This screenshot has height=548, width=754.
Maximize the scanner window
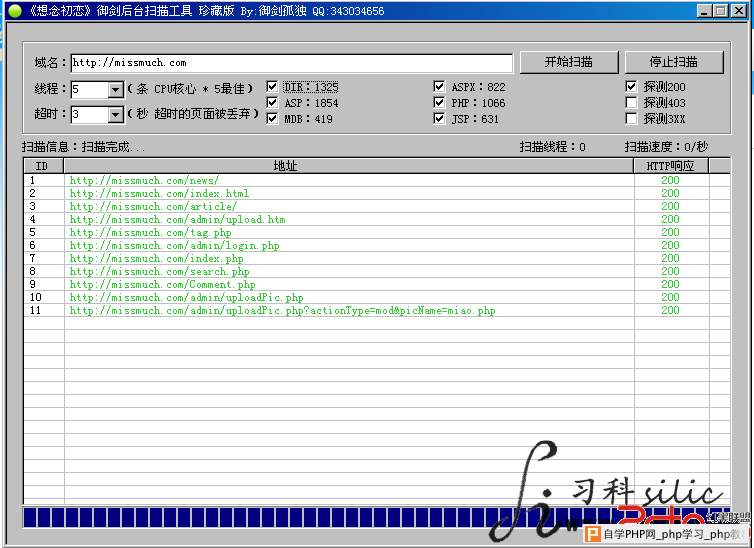(x=720, y=11)
